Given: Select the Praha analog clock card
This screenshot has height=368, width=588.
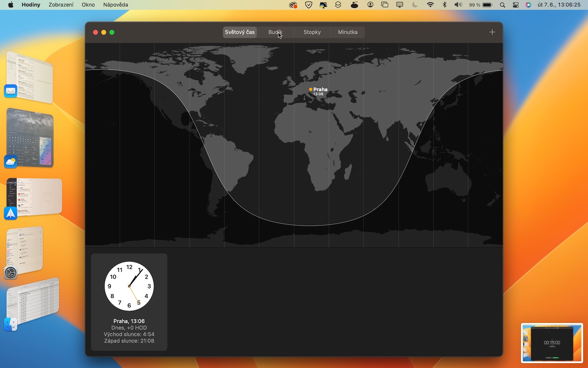Looking at the screenshot, I should click(129, 302).
